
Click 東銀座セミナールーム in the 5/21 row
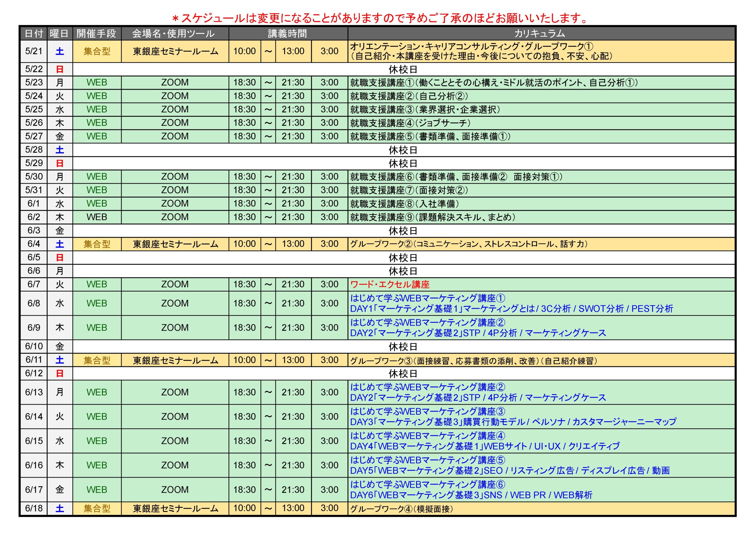[175, 51]
